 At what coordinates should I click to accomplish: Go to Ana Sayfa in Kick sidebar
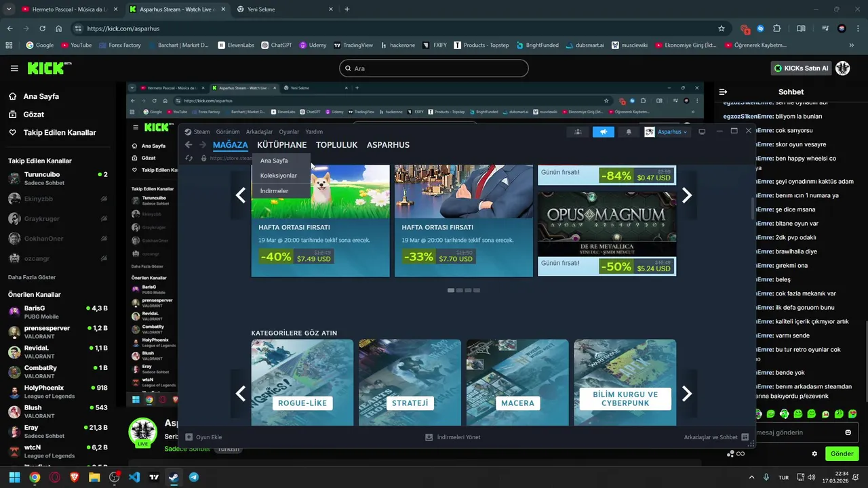41,96
